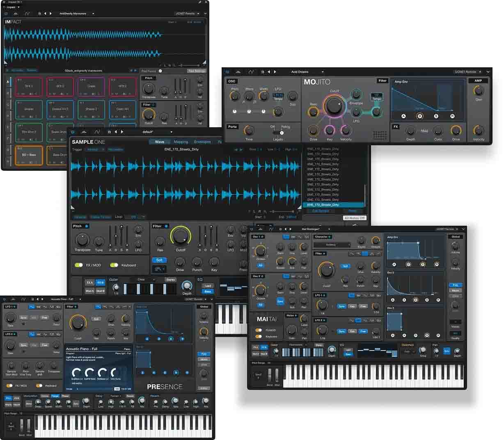Image resolution: width=504 pixels, height=440 pixels.
Task: Open the default preset dropdown in Sample One
Action: [x=157, y=132]
